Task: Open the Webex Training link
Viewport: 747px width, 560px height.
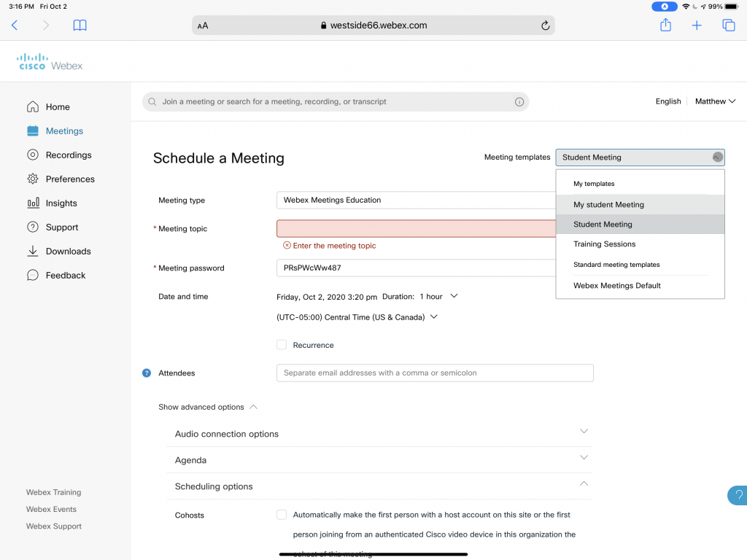Action: (x=53, y=492)
